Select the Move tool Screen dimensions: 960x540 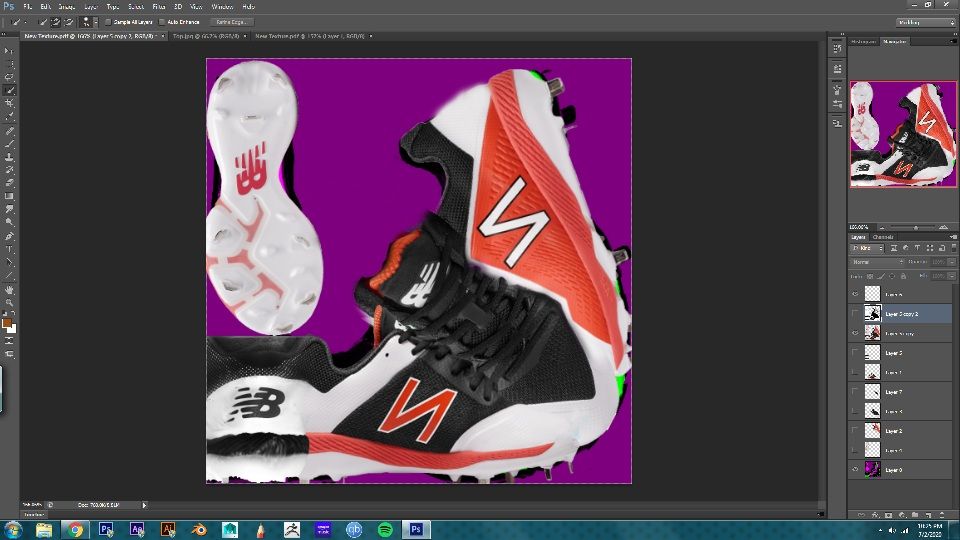point(9,50)
